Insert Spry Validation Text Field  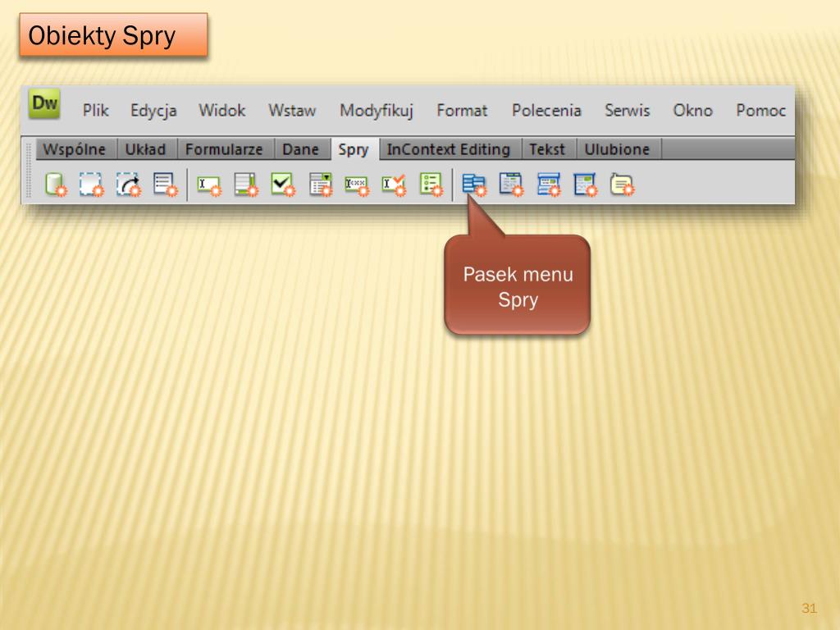click(x=208, y=185)
